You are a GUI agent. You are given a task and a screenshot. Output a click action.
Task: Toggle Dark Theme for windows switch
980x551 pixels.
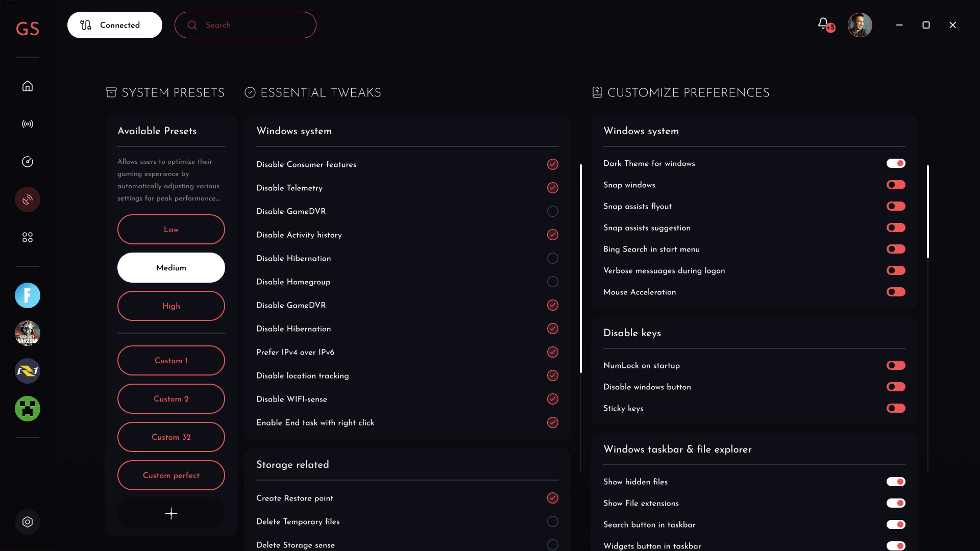(x=896, y=163)
